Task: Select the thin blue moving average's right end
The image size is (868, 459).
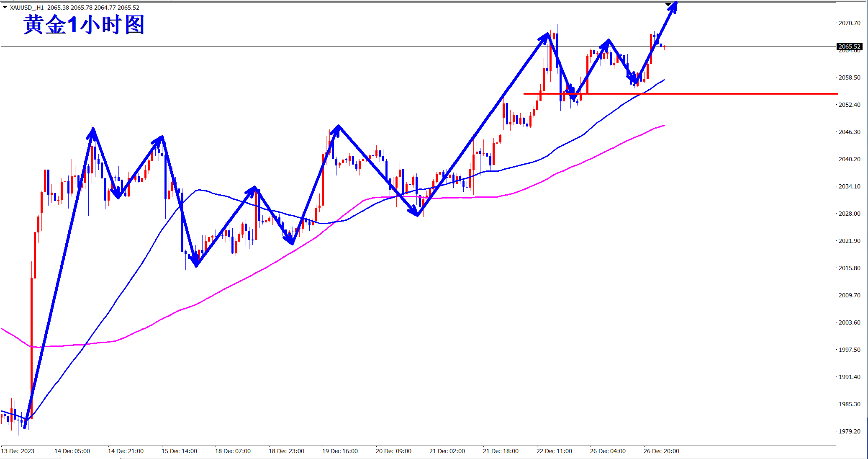Action: 663,80
